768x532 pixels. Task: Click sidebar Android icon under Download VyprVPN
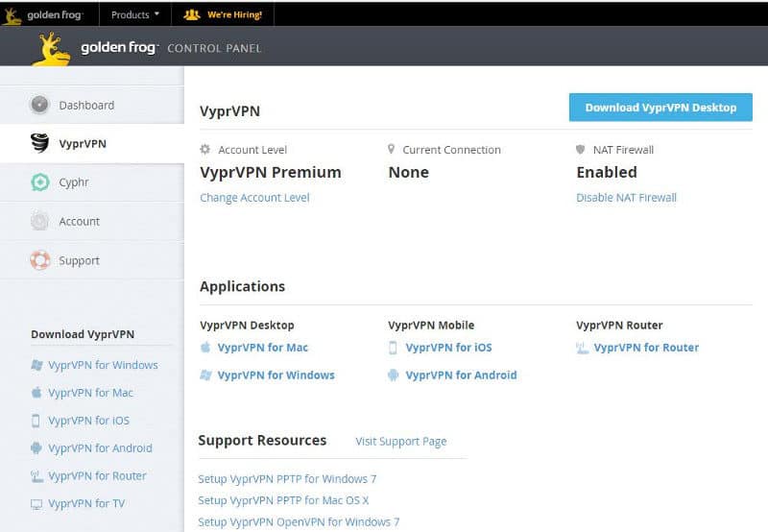pyautogui.click(x=36, y=447)
